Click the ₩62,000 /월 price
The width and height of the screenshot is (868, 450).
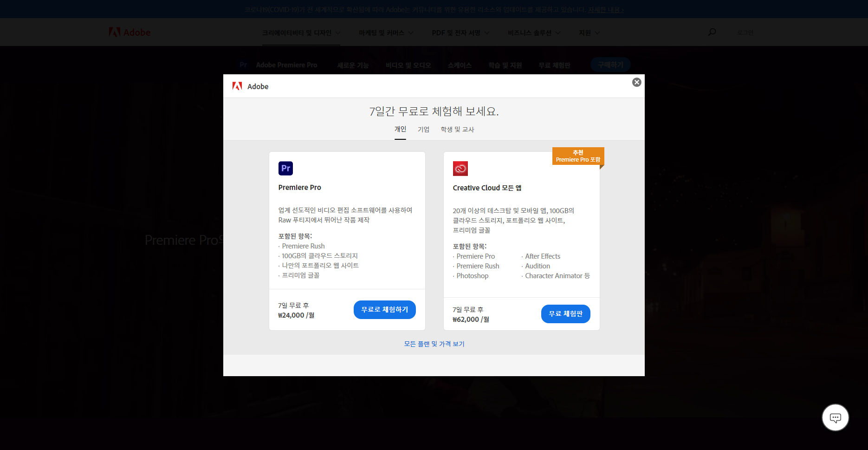(471, 320)
